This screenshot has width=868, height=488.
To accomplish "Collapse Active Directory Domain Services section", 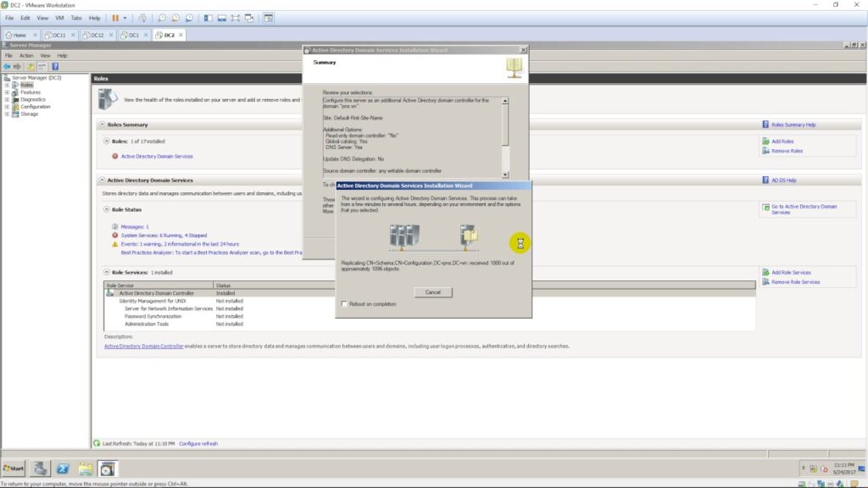I will click(x=103, y=180).
